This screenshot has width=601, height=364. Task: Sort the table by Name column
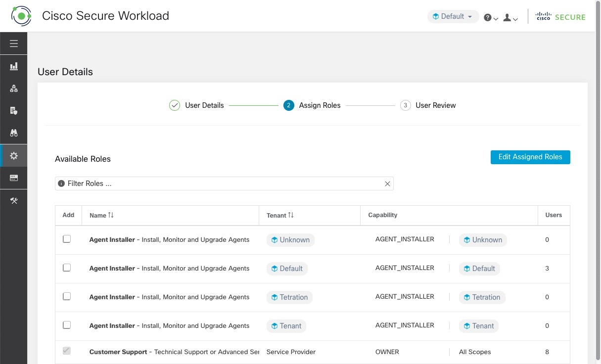click(x=101, y=215)
